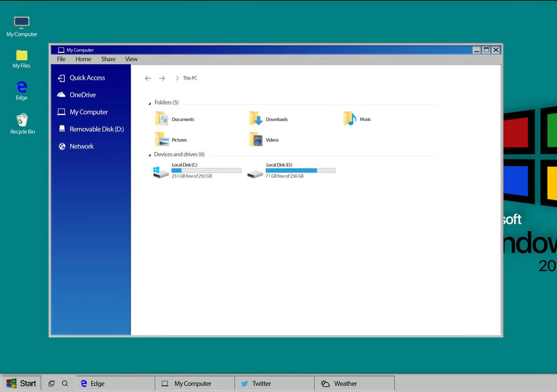The width and height of the screenshot is (557, 392).
Task: Open the Share menu
Action: pyautogui.click(x=108, y=59)
